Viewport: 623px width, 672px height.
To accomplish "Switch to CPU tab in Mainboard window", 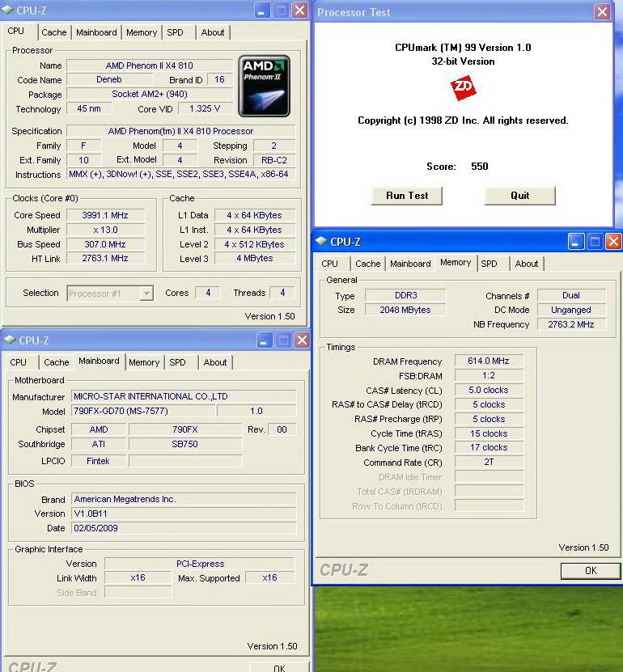I will 19,362.
